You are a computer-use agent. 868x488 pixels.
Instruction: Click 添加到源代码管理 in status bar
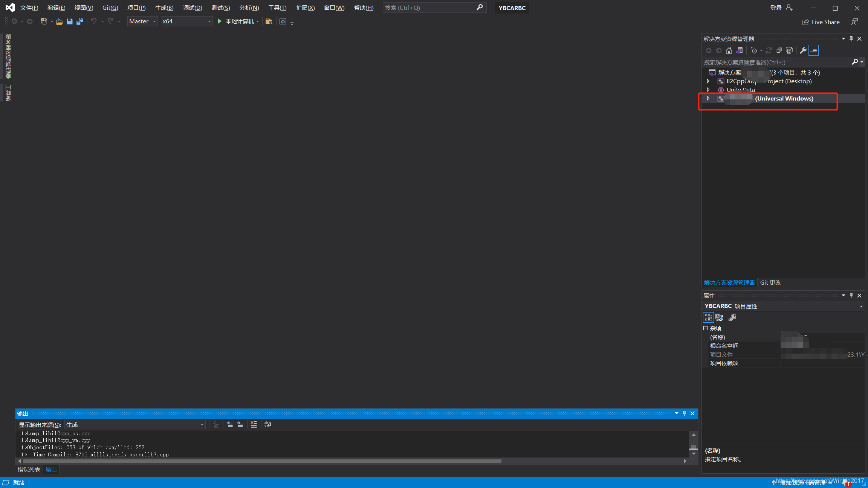[x=802, y=482]
